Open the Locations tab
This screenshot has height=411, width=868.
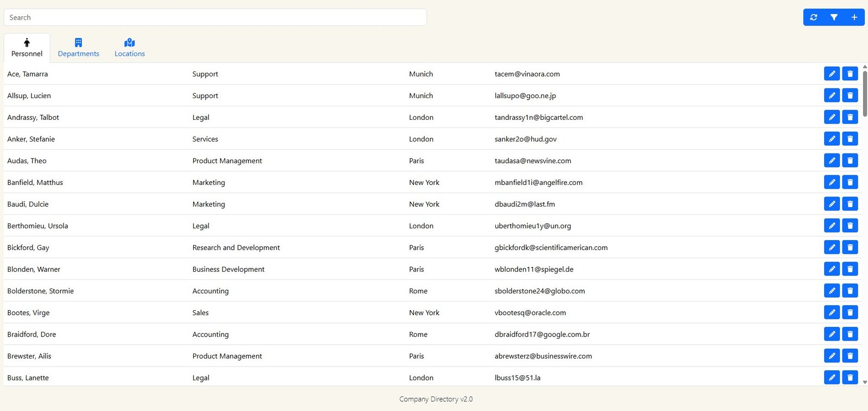[130, 48]
